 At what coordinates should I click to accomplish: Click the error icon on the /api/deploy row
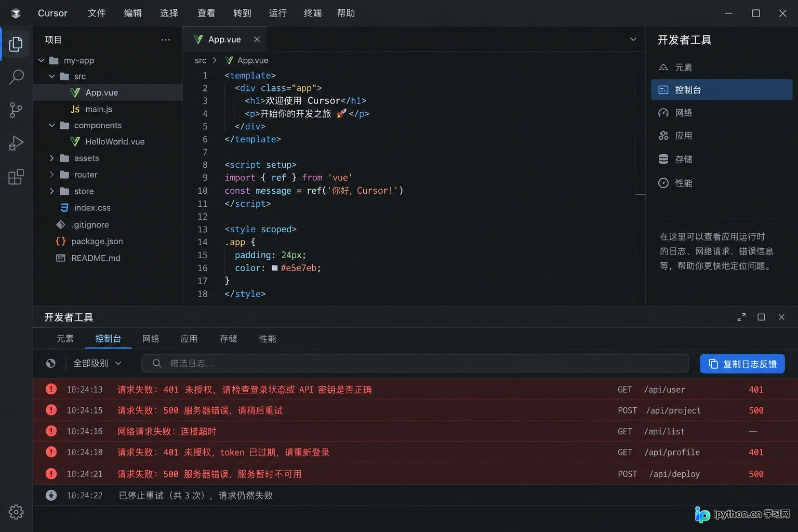pyautogui.click(x=51, y=474)
